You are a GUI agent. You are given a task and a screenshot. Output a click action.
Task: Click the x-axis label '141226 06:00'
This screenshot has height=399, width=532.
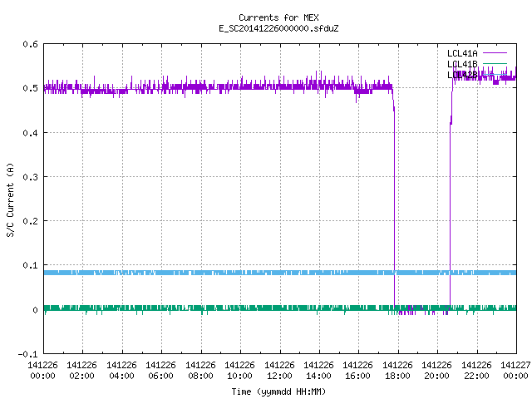tap(160, 370)
